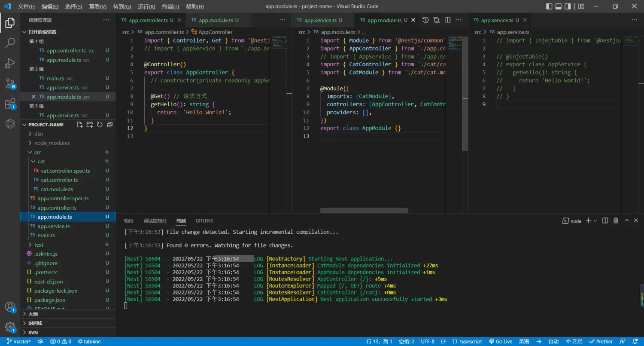Expand the node_modules folder
Viewport: 644px width, 346px height.
coord(52,143)
